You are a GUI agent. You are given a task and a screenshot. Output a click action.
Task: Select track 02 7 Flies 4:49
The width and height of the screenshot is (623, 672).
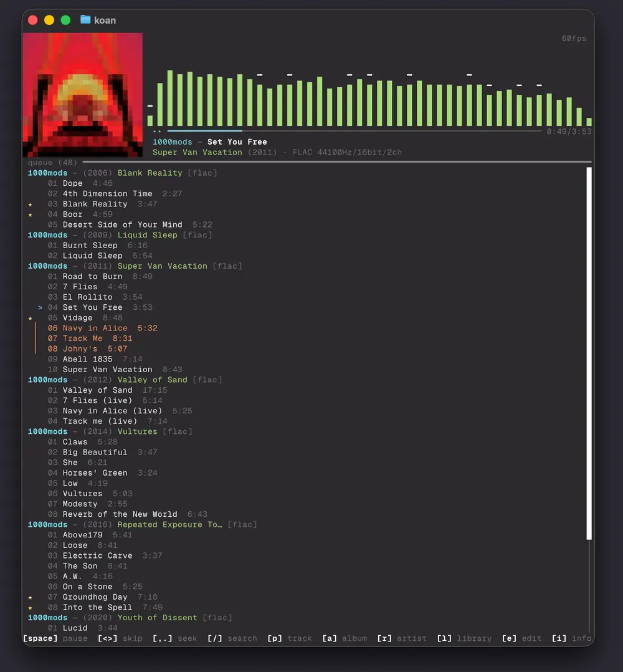[x=87, y=287]
